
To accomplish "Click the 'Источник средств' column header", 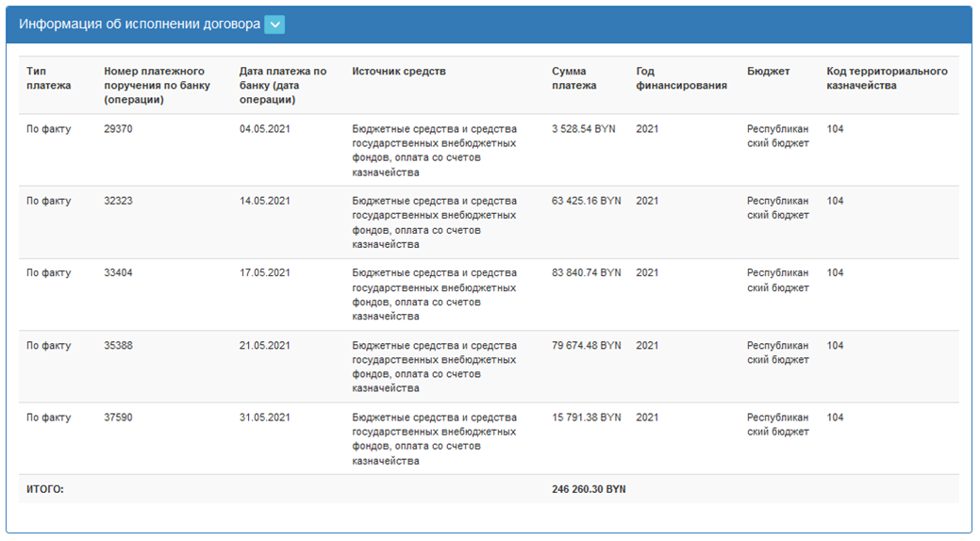I will click(399, 72).
